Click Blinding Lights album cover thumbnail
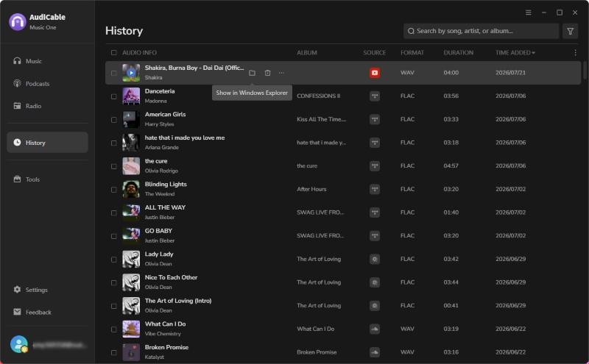Image resolution: width=589 pixels, height=364 pixels. point(131,189)
